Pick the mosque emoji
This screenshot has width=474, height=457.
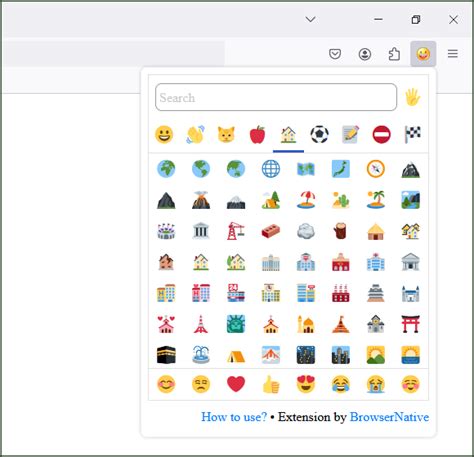[x=306, y=324]
